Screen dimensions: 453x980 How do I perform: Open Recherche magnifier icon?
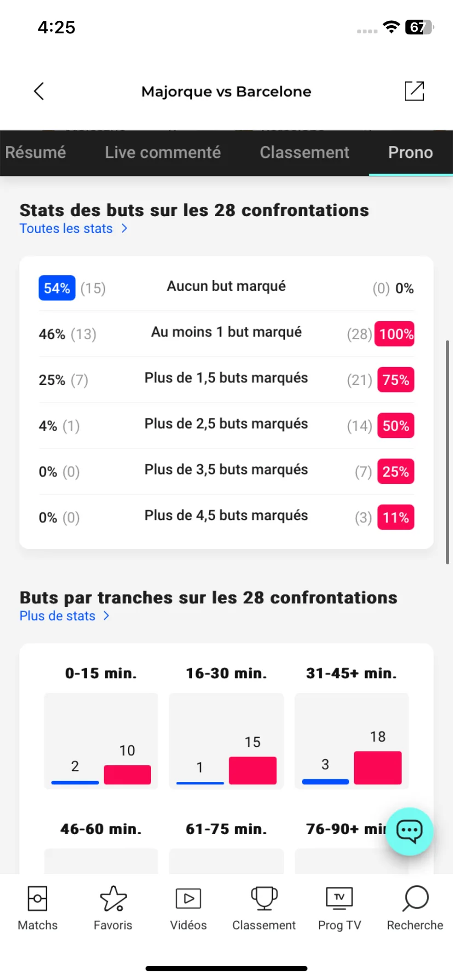415,898
